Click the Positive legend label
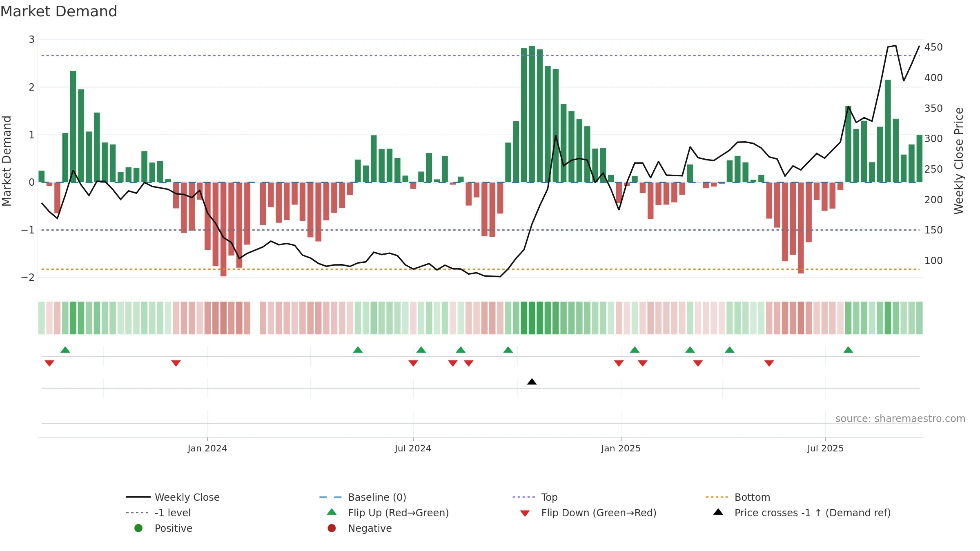The height and width of the screenshot is (551, 980). pyautogui.click(x=173, y=528)
